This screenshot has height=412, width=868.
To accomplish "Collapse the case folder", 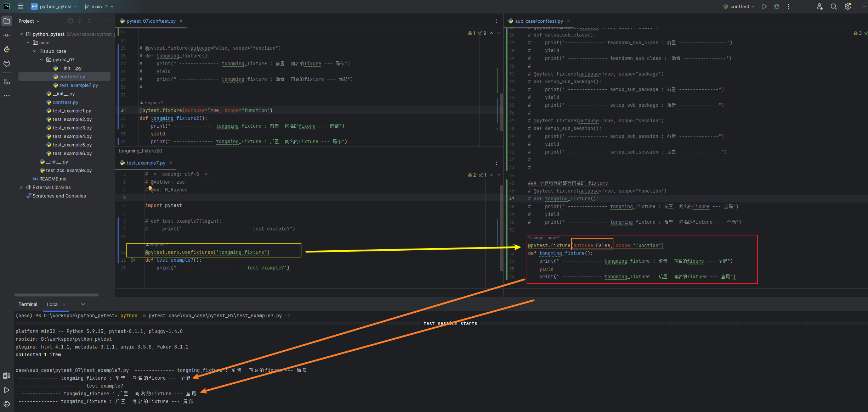I will click(x=28, y=43).
